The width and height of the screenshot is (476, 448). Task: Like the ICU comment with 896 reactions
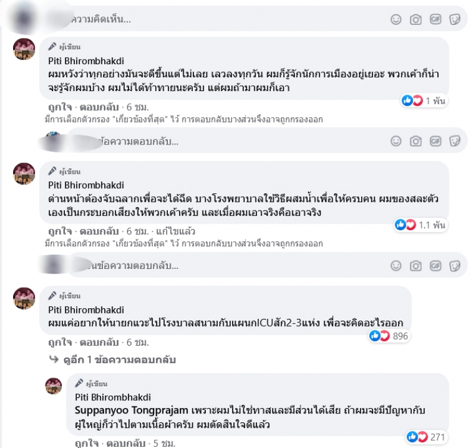pos(60,342)
